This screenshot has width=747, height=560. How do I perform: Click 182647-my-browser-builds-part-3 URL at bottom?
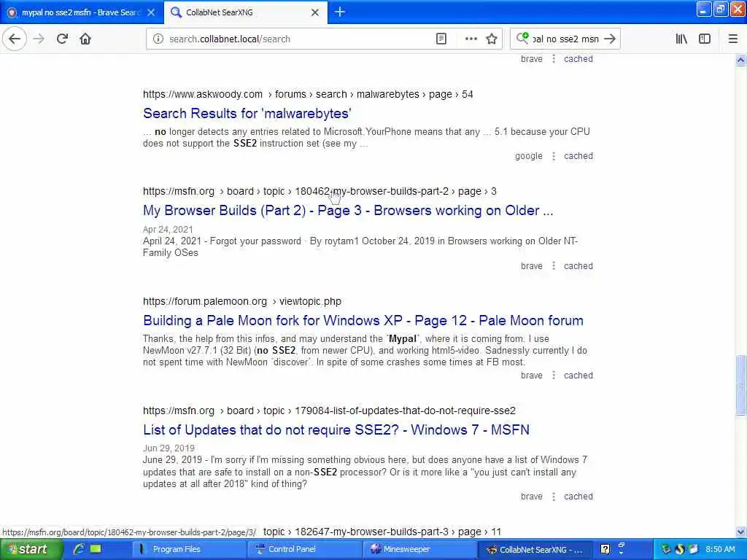[382, 532]
